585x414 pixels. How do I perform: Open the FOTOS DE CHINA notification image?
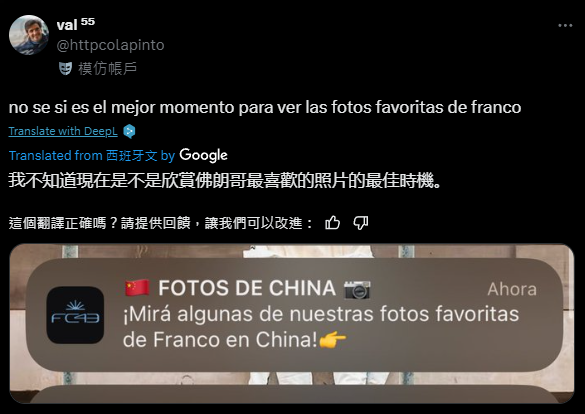(292, 323)
